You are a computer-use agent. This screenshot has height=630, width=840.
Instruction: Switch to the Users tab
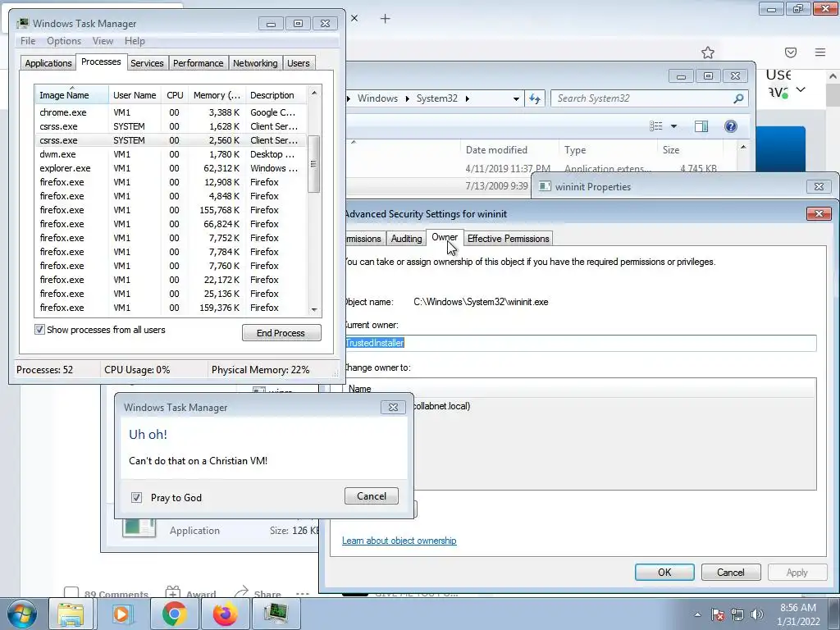click(299, 63)
